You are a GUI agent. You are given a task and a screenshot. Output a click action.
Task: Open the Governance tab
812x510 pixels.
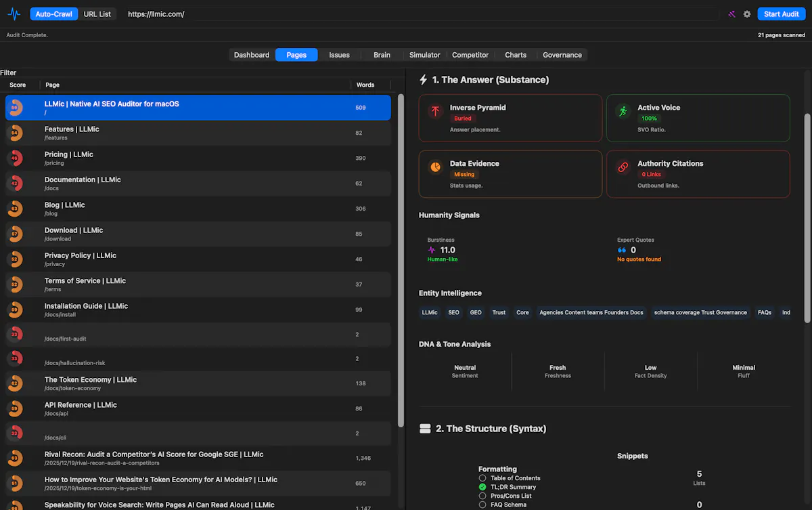(562, 55)
